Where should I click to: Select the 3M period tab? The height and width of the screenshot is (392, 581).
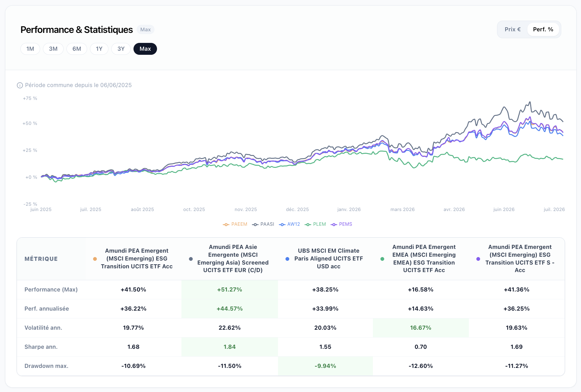[53, 49]
